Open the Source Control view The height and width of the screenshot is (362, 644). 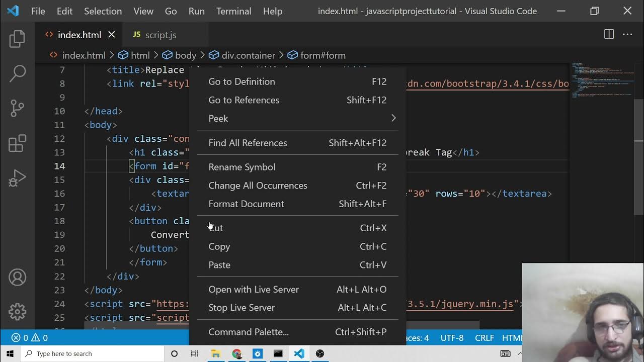click(17, 108)
